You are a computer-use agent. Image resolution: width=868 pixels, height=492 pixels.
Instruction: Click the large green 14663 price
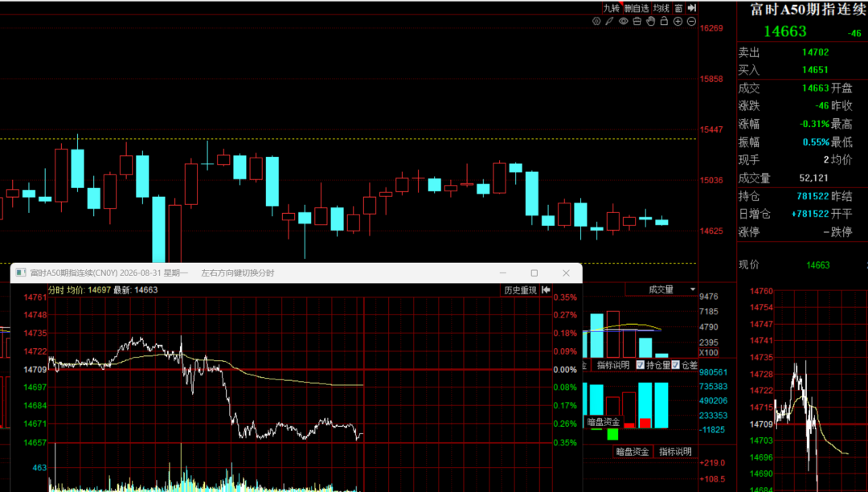click(x=785, y=31)
